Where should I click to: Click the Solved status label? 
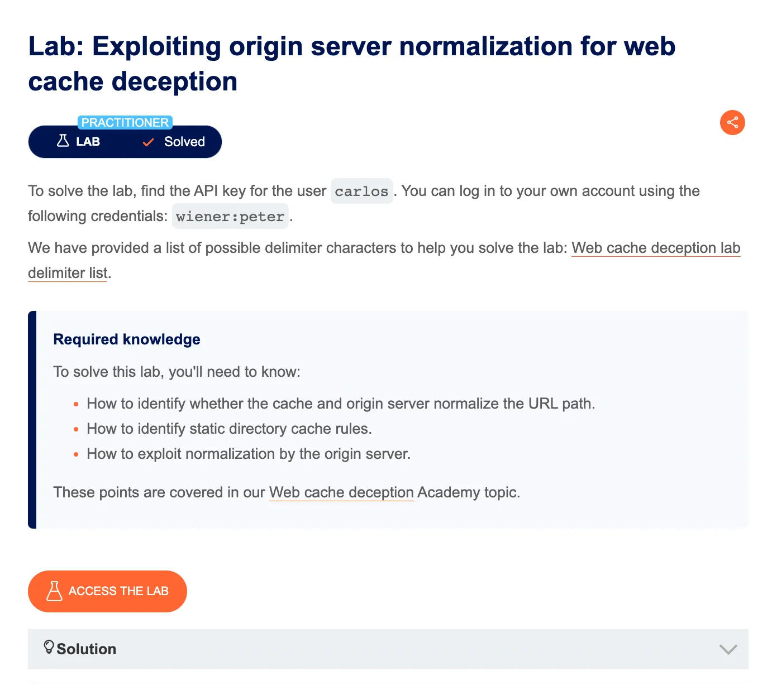[x=184, y=142]
